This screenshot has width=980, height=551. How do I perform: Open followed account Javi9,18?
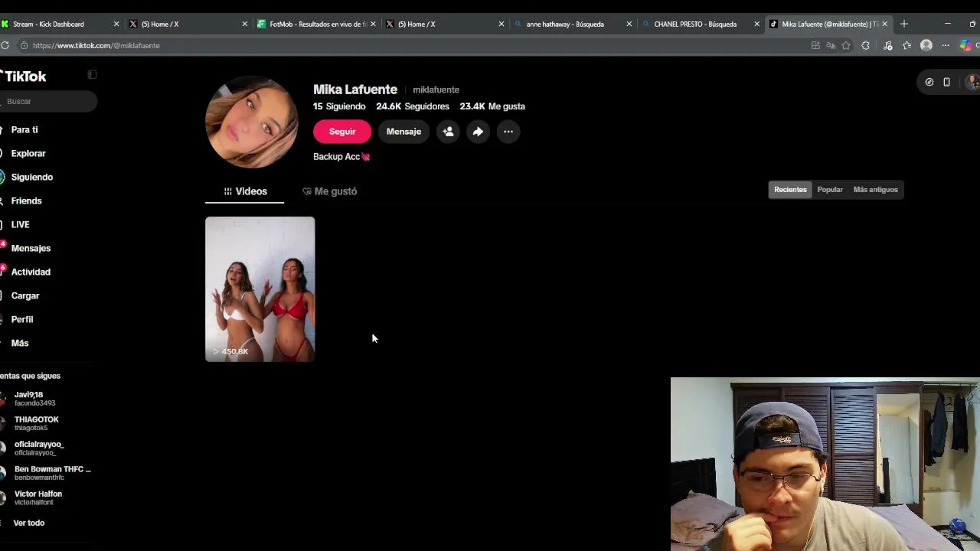point(46,399)
